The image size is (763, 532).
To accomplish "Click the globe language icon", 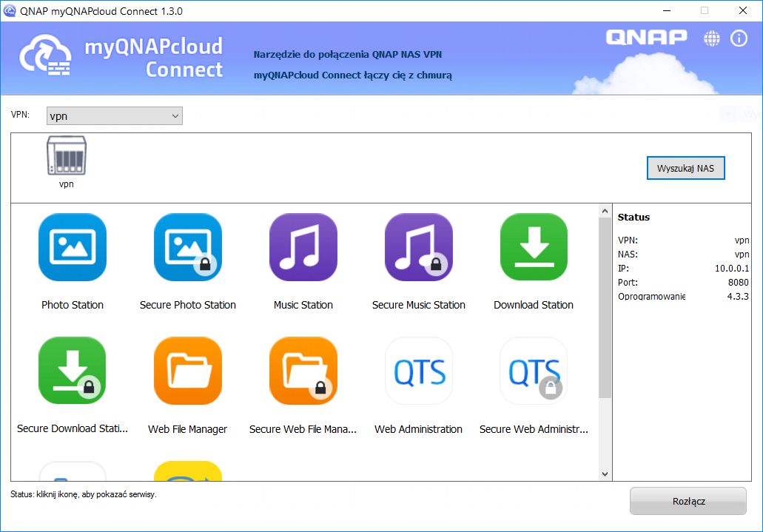I will 711,38.
